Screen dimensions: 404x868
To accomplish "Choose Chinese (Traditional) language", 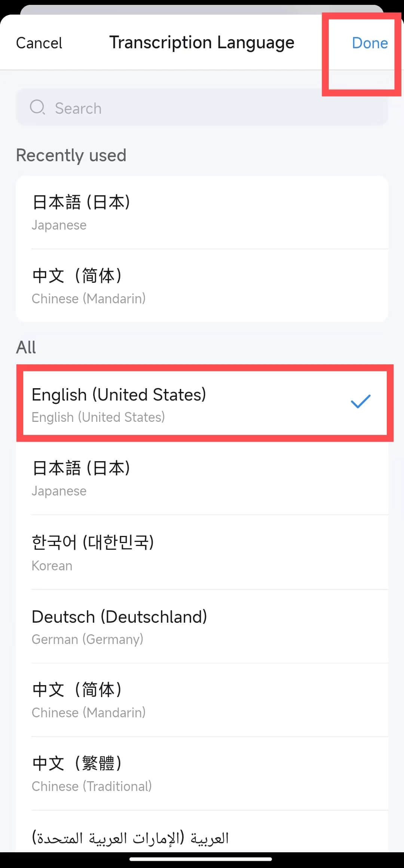I will [202, 774].
